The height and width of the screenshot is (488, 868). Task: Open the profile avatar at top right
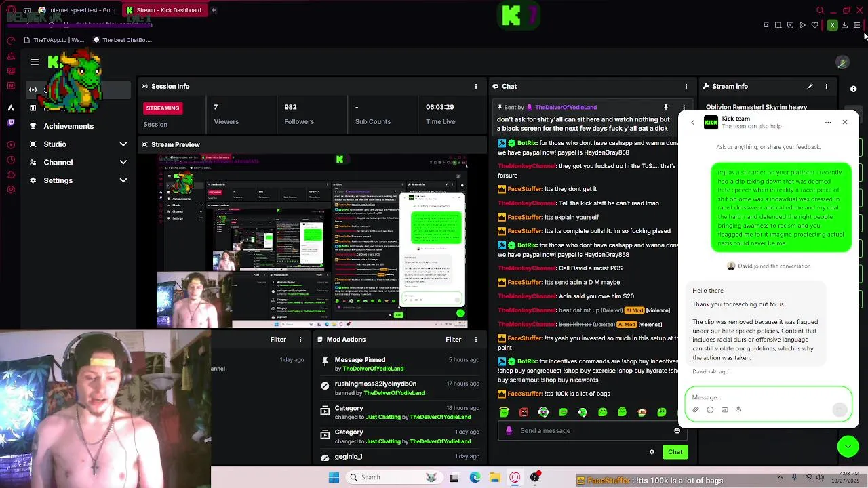point(842,62)
